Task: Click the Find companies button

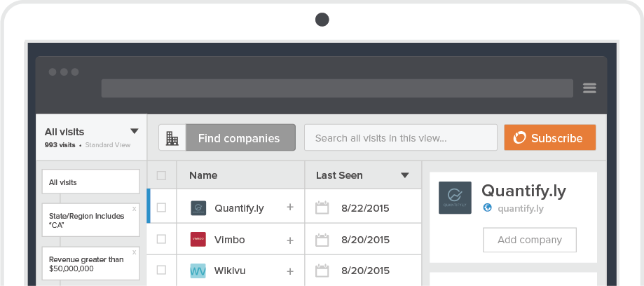Action: coord(239,138)
